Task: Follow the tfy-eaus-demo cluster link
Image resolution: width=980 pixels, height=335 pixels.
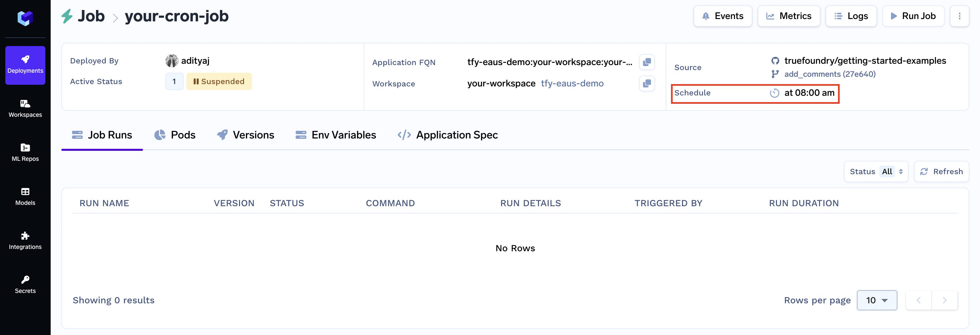Action: (572, 83)
